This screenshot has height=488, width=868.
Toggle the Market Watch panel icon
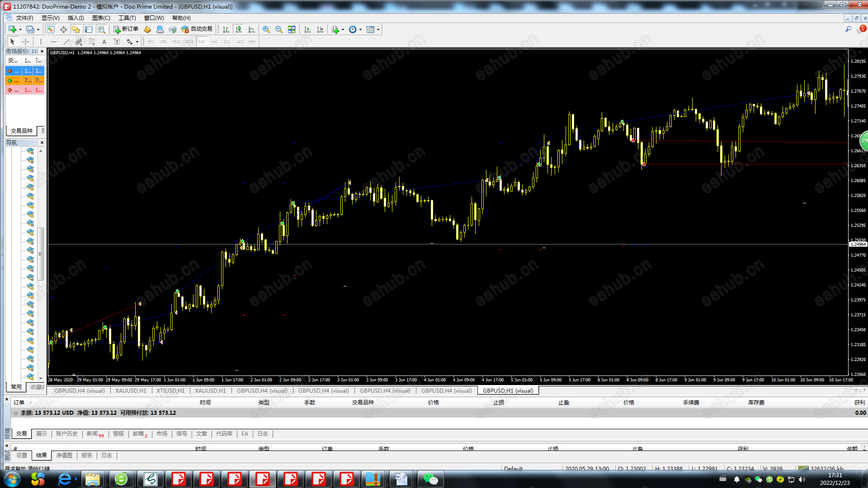[x=51, y=29]
